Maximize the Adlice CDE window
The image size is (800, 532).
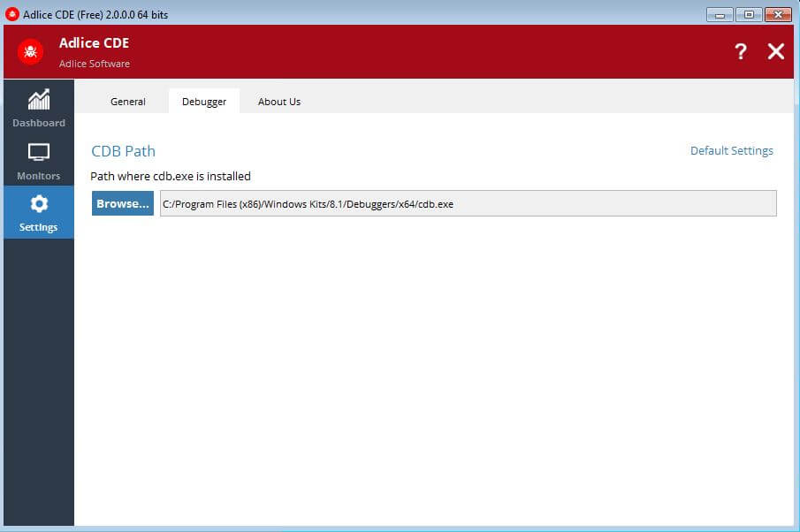(x=749, y=14)
